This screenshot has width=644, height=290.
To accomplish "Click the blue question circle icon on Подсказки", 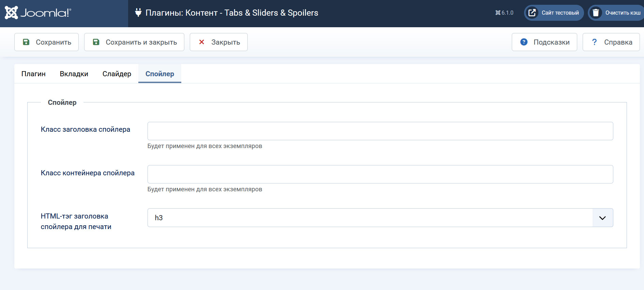I will 524,42.
